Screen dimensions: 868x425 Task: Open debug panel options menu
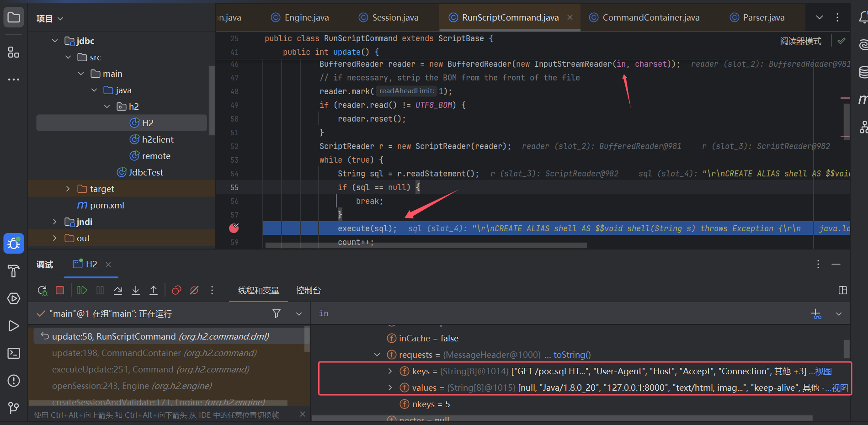tap(818, 264)
